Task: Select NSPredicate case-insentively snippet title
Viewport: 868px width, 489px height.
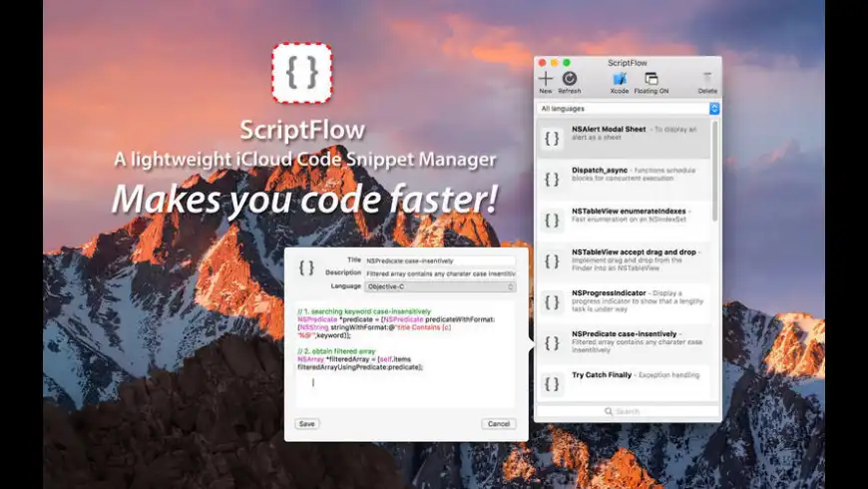Action: 624,334
